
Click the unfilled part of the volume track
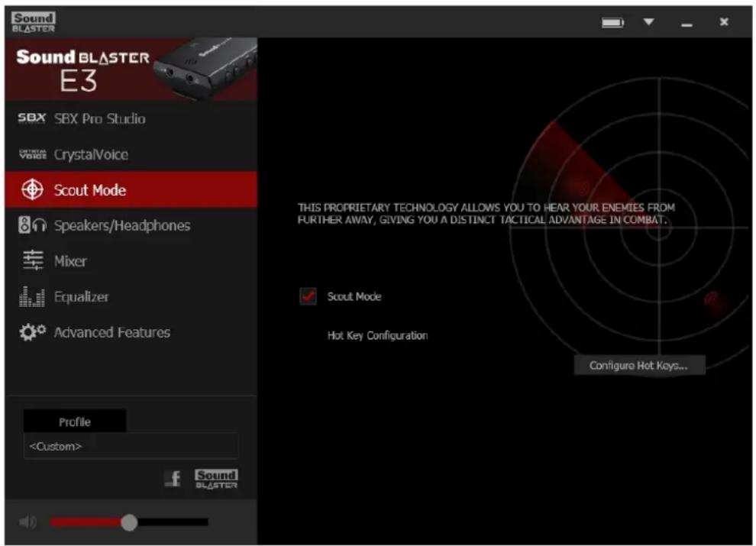pyautogui.click(x=173, y=522)
